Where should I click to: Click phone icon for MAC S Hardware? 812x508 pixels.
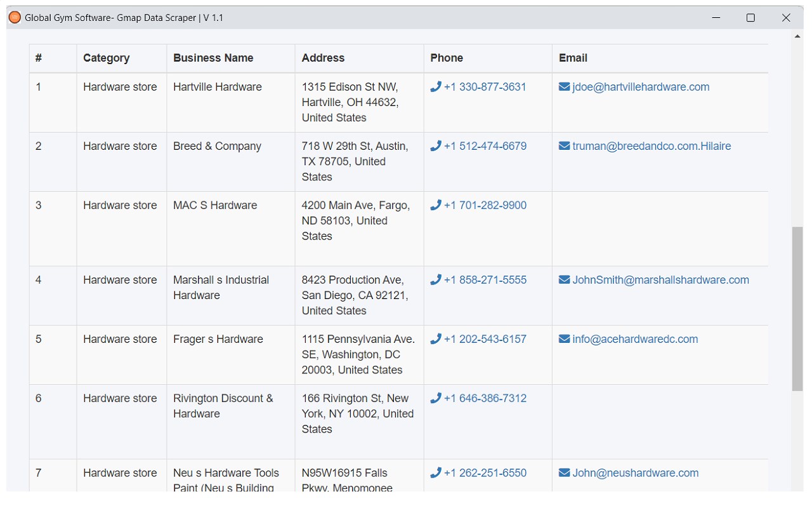tap(435, 205)
